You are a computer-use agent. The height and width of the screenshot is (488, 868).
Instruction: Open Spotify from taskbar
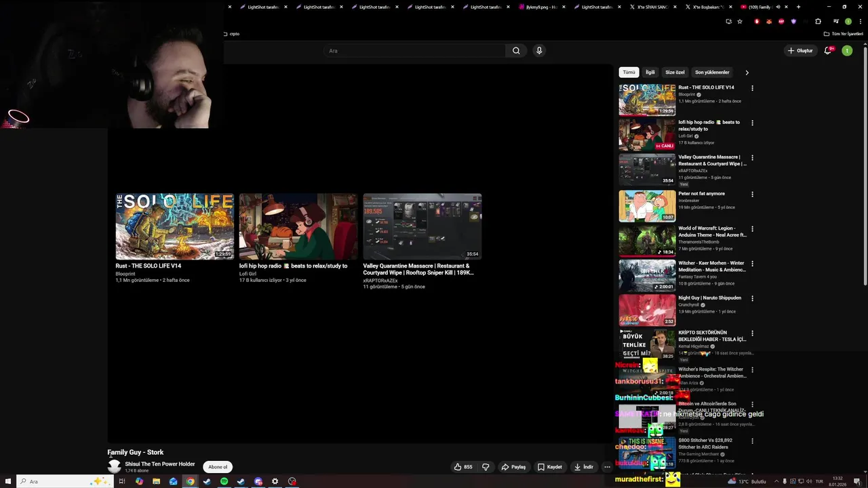224,481
